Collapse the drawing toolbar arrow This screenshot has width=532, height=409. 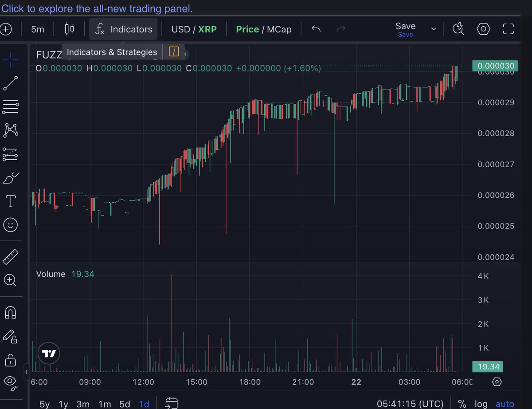click(x=26, y=372)
